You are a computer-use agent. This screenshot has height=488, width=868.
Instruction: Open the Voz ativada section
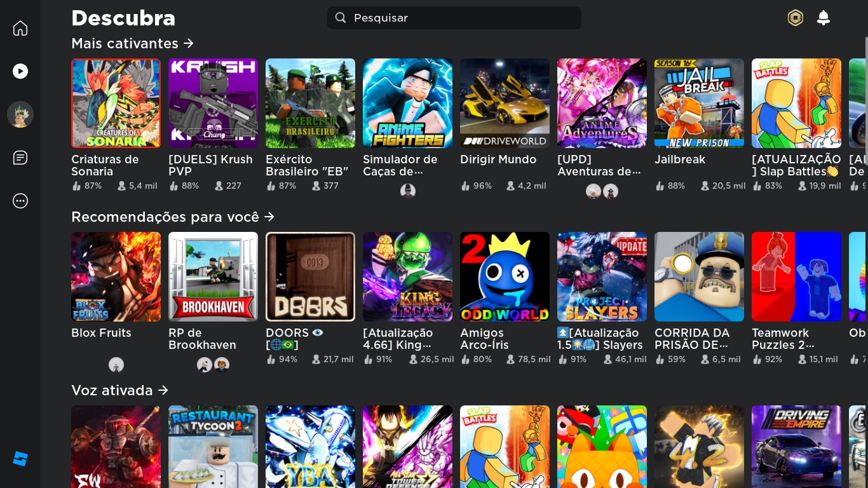tap(119, 390)
